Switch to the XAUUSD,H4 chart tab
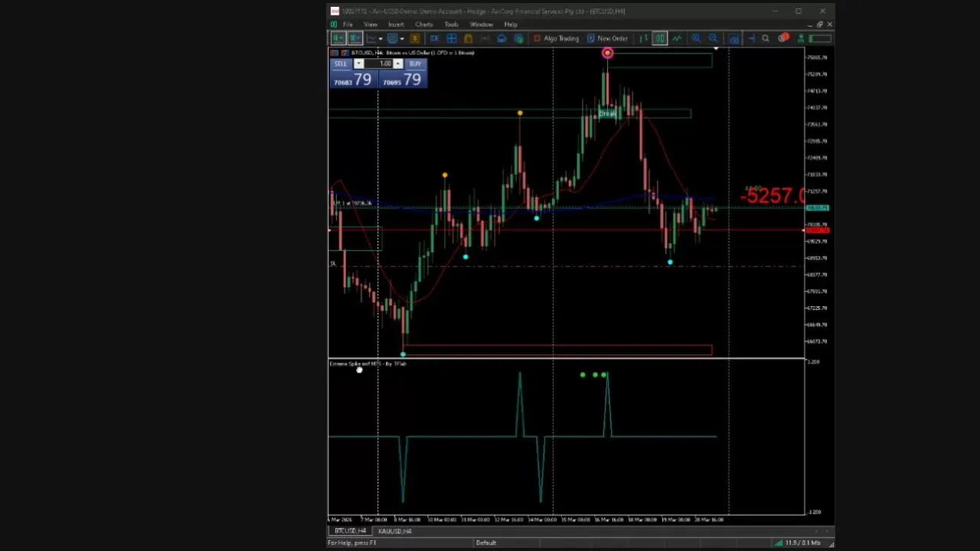 395,531
